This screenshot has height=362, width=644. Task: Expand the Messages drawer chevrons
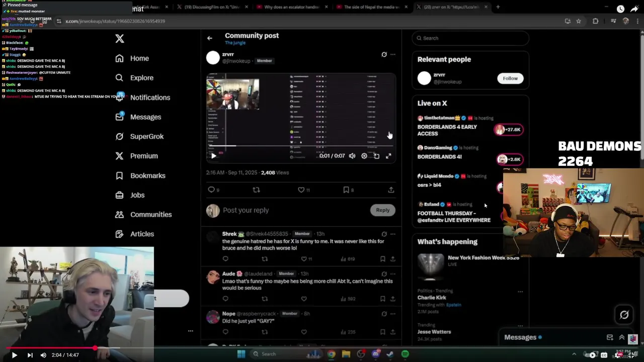click(622, 337)
